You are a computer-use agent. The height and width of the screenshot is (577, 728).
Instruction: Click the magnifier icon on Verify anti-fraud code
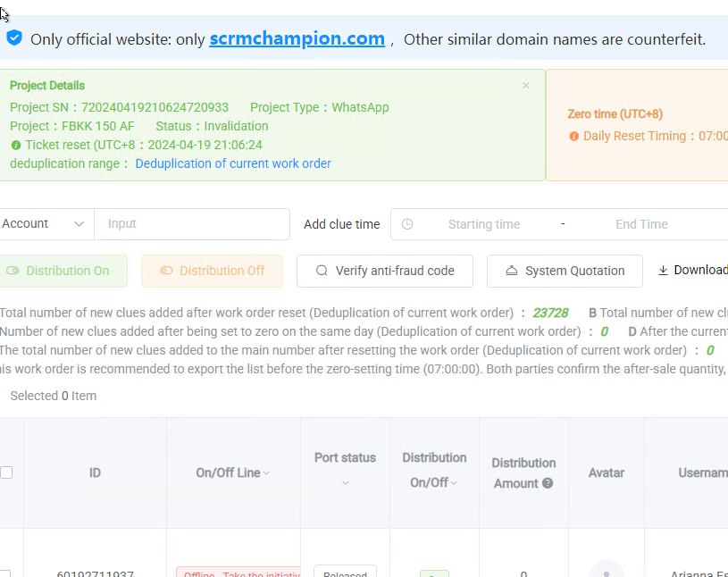[322, 271]
